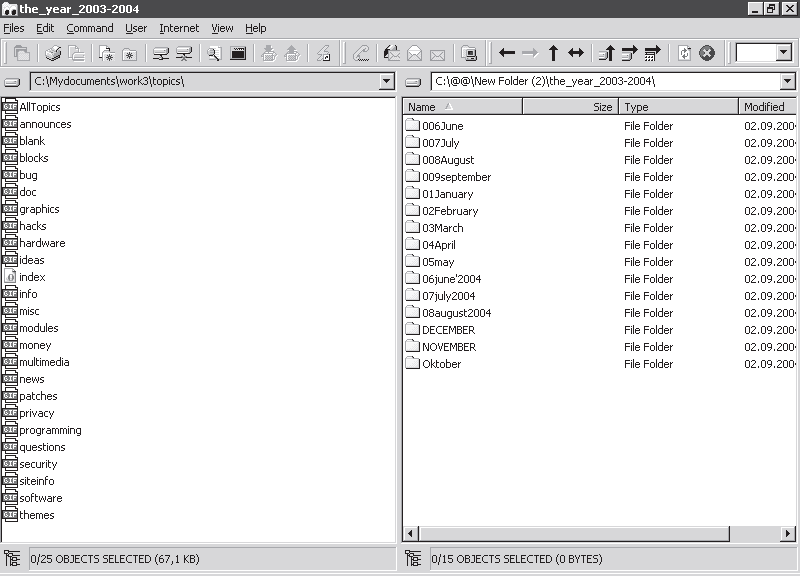This screenshot has height=576, width=800.
Task: Open the toolbar combo box dropdown
Action: (x=783, y=53)
